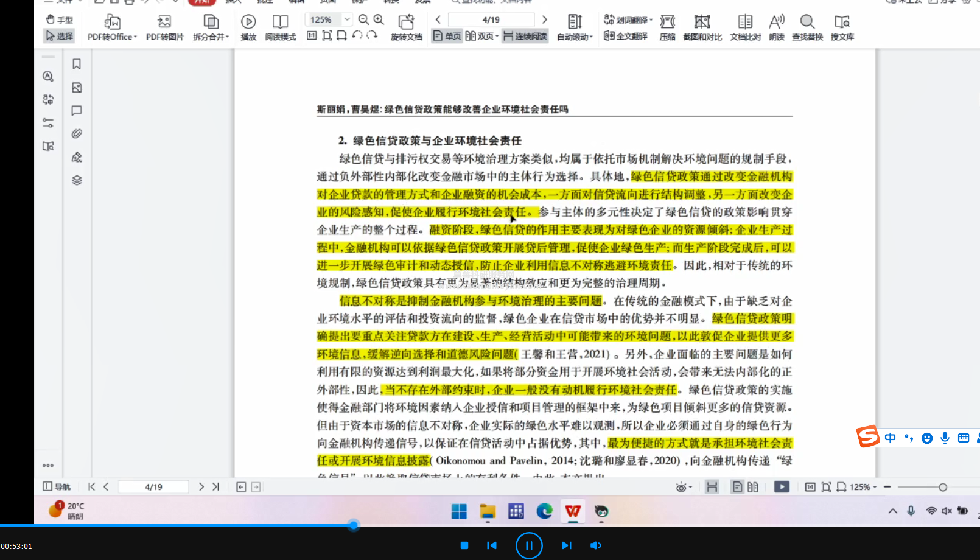980x560 pixels.
Task: Open status bar 125% zoom dropdown
Action: [x=863, y=487]
